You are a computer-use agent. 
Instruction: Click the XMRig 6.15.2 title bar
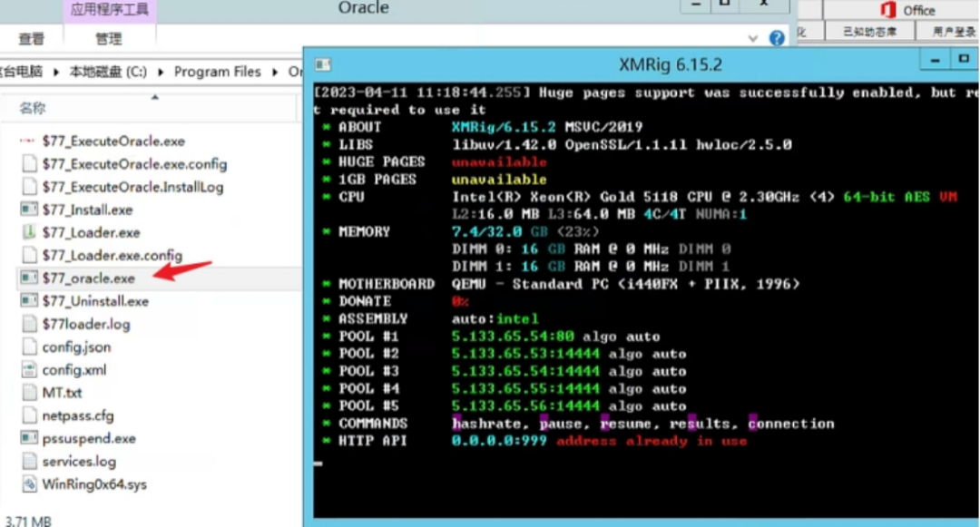670,64
